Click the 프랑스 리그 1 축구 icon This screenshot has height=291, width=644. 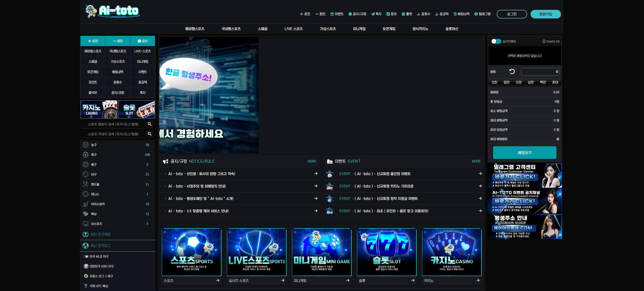(86, 276)
